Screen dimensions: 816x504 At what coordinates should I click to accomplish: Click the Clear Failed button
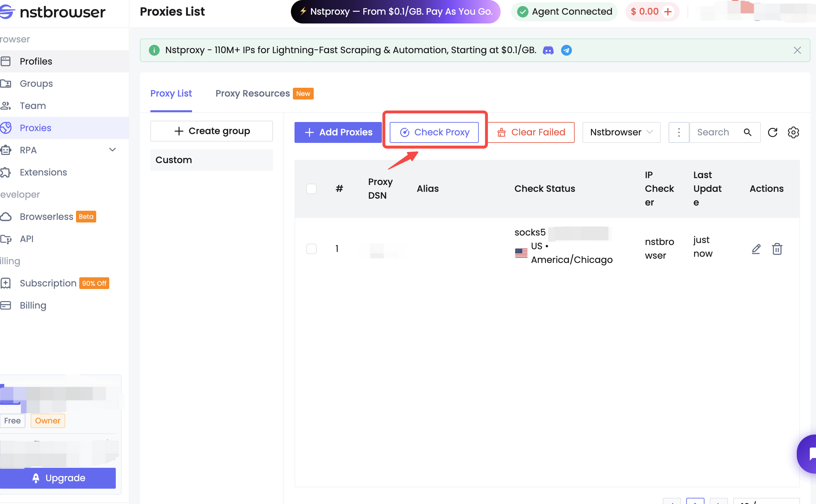tap(531, 132)
